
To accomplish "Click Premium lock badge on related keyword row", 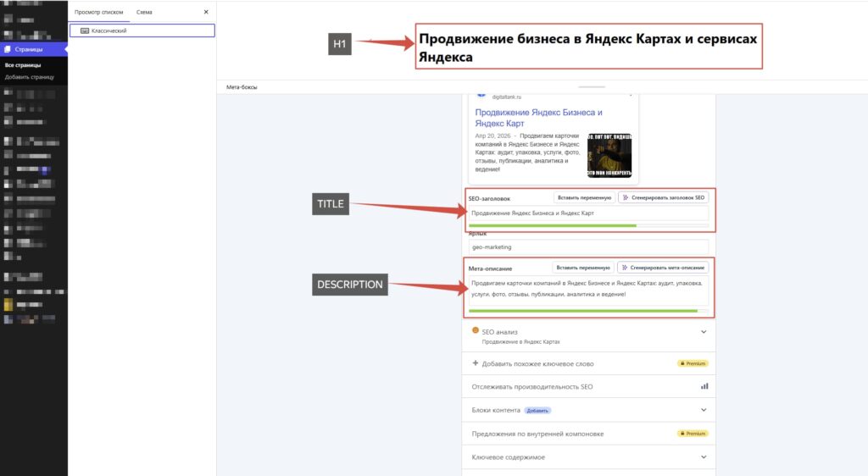I will [693, 363].
